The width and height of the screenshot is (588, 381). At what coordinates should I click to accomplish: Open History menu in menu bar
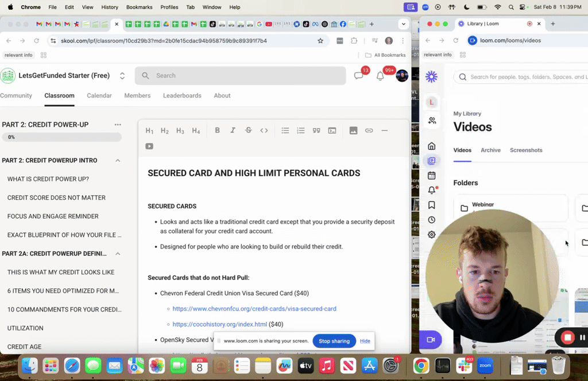point(110,7)
